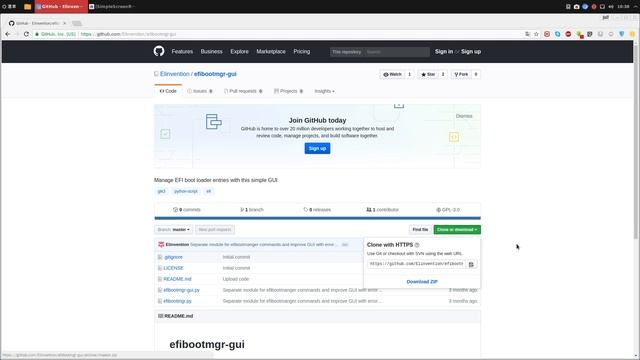Copy the clone URL with clipboard icon
Screen dimensions: 640x360
tap(471, 264)
